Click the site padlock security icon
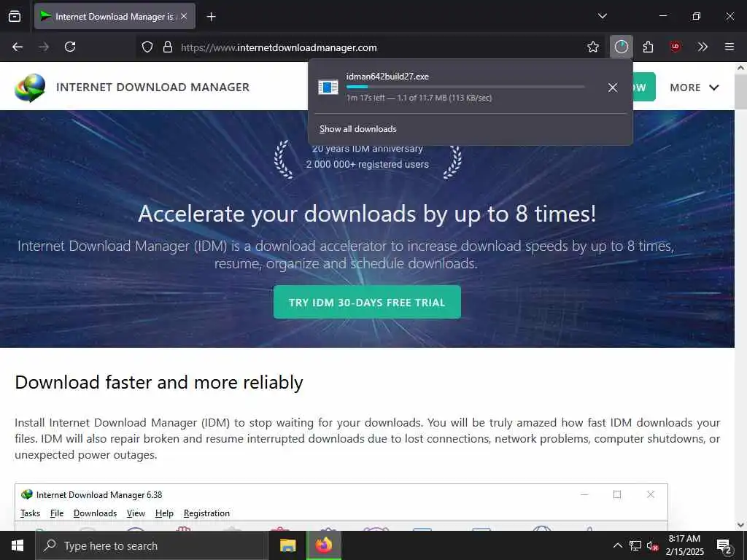 (x=167, y=47)
